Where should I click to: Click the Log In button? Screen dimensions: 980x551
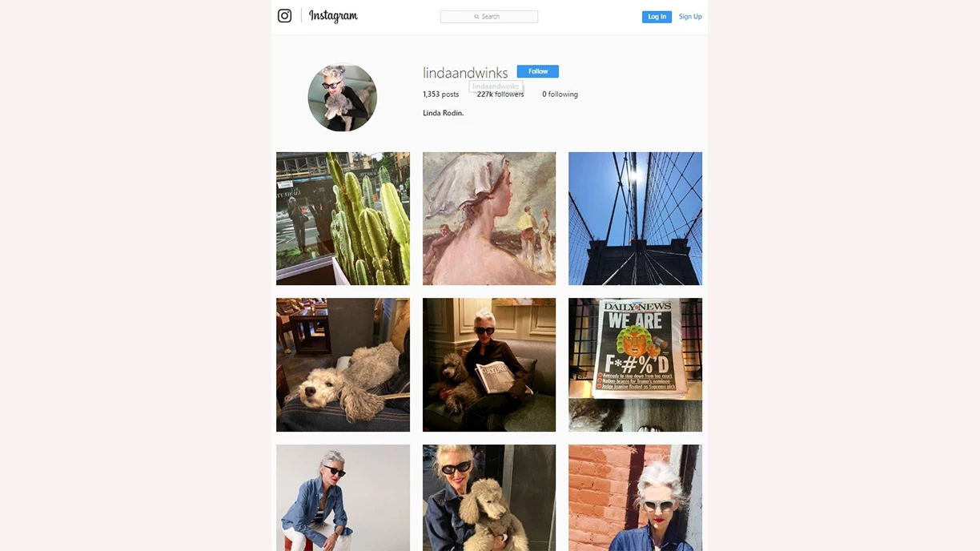pos(657,17)
